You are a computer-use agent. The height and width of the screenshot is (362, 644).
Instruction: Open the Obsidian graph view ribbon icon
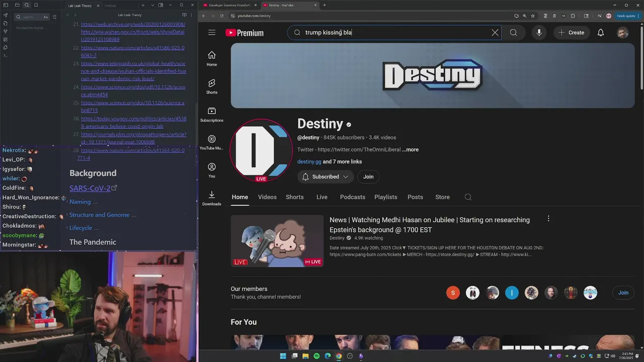coord(5,31)
